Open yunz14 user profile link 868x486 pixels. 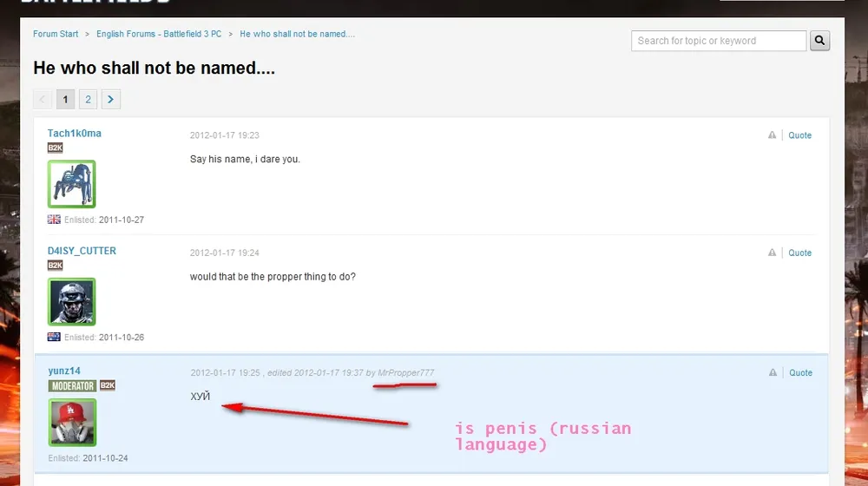pyautogui.click(x=64, y=371)
